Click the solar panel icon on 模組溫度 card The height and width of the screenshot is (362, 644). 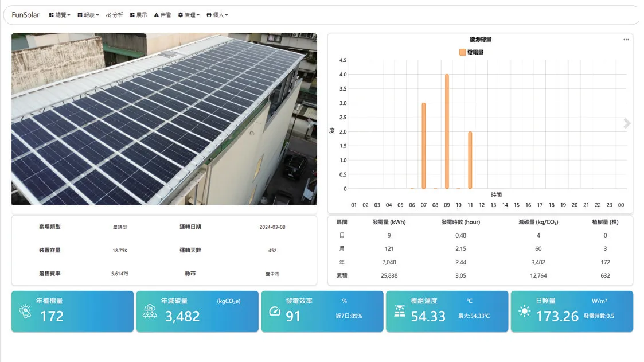pyautogui.click(x=400, y=312)
